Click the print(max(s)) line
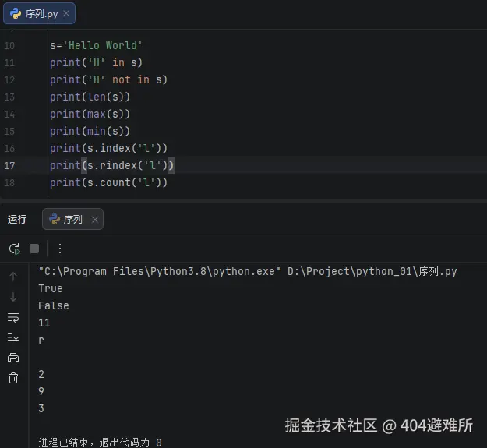The image size is (487, 448). [90, 114]
